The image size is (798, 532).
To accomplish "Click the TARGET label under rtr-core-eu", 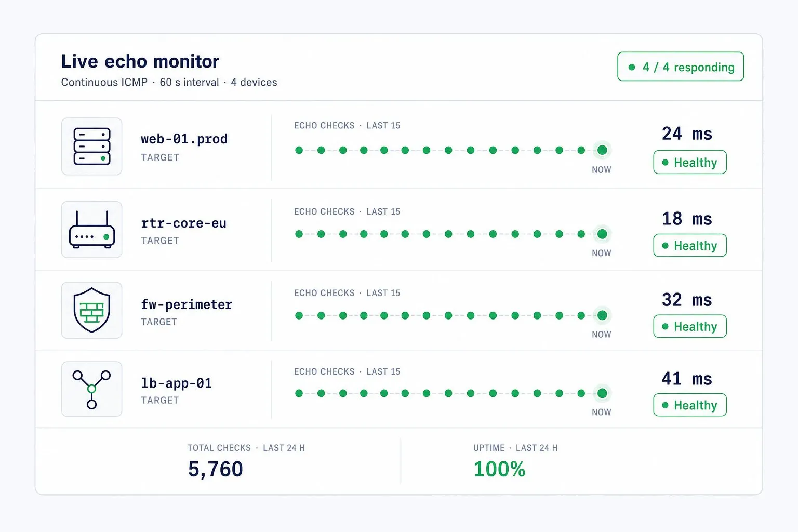I will tap(160, 241).
